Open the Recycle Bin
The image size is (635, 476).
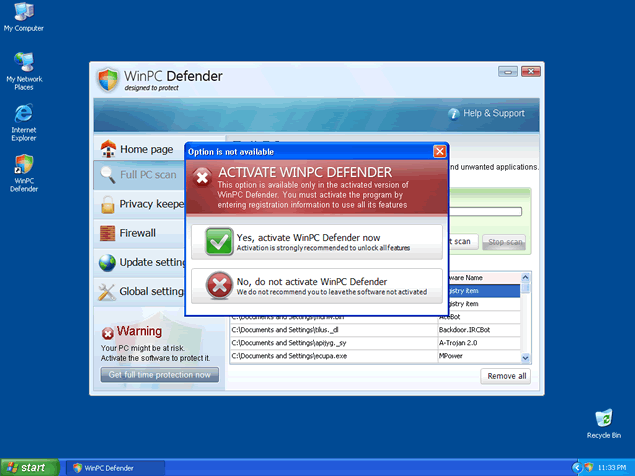(x=603, y=418)
